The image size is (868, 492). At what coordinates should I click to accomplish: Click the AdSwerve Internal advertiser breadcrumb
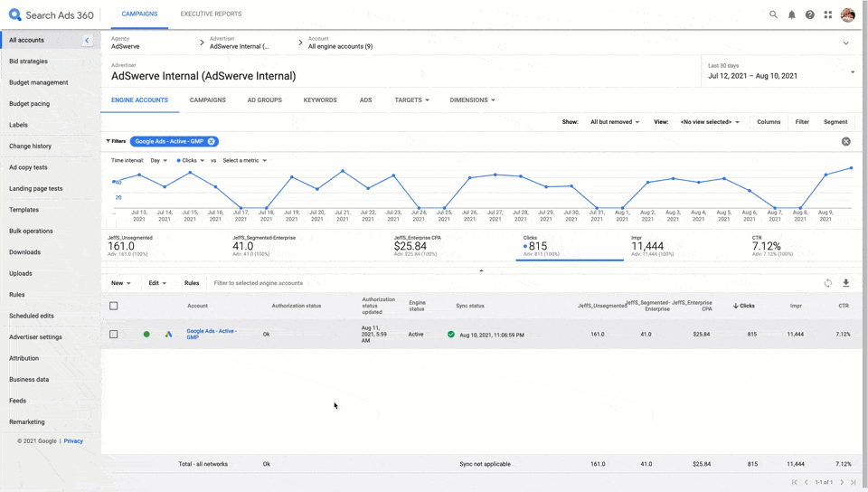[239, 46]
